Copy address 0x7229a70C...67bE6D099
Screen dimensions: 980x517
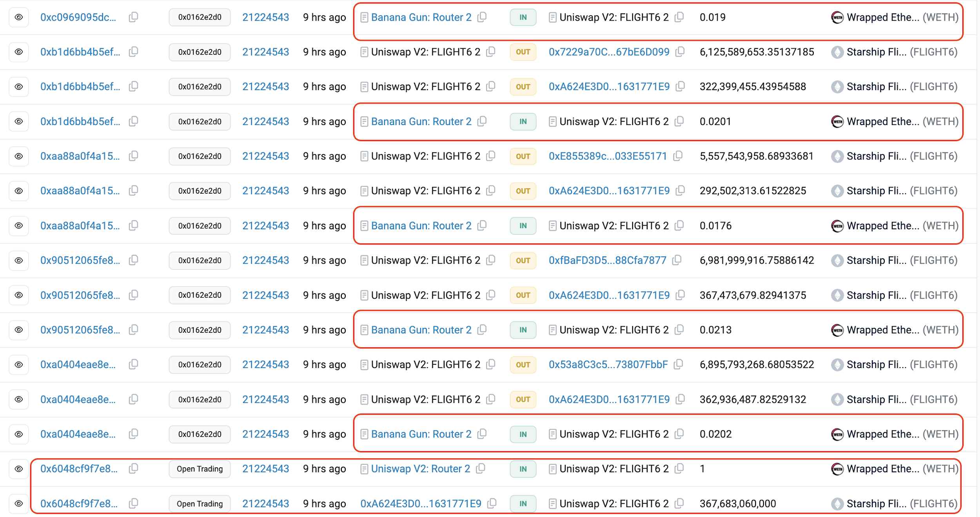[x=680, y=52]
